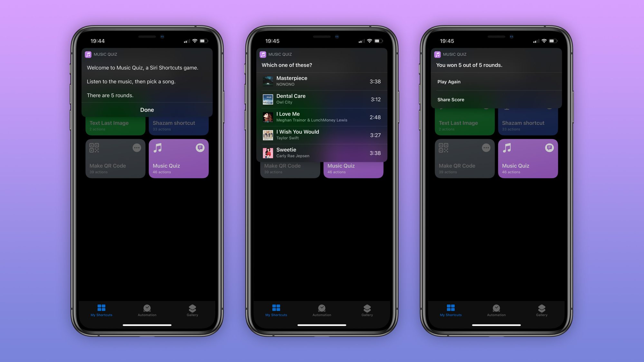Select the Done button on welcome screen
Viewport: 644px width, 362px height.
click(x=147, y=110)
